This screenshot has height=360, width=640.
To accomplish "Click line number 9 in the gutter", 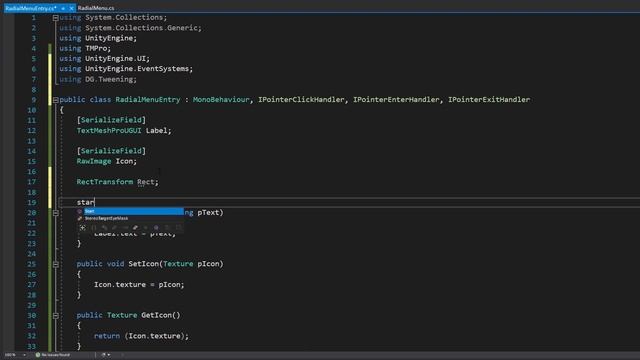I will pyautogui.click(x=33, y=100).
